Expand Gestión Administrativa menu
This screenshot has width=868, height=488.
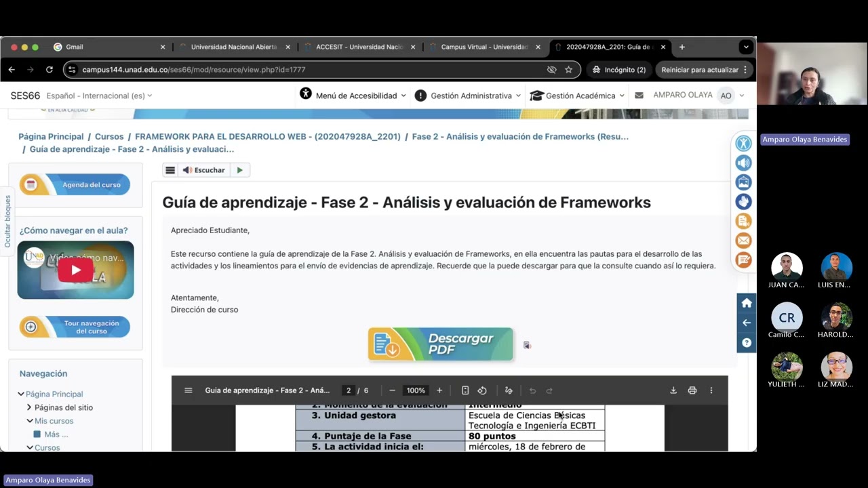[468, 96]
